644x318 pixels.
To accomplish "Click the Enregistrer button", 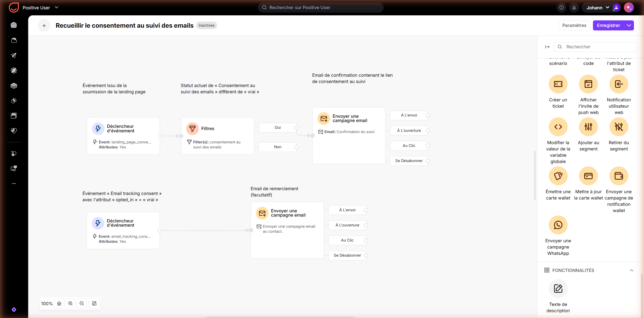I will 608,25.
